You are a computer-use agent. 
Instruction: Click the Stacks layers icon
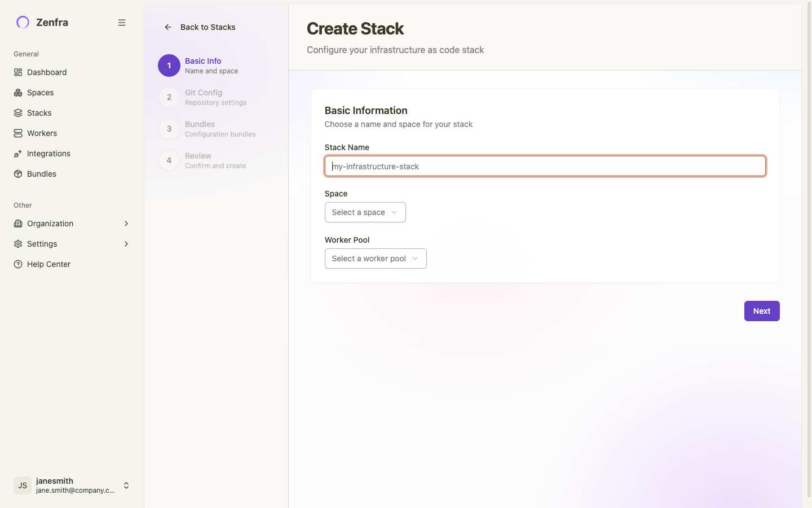click(x=18, y=113)
